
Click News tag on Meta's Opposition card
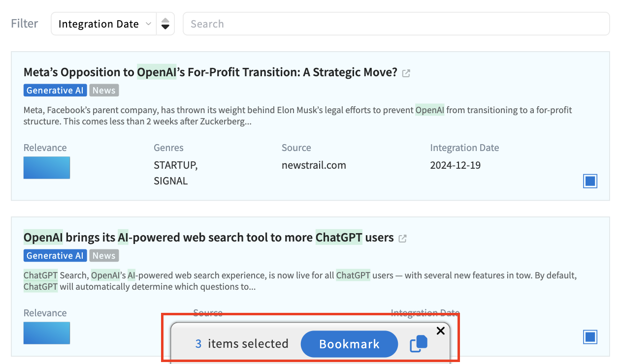[x=104, y=91]
